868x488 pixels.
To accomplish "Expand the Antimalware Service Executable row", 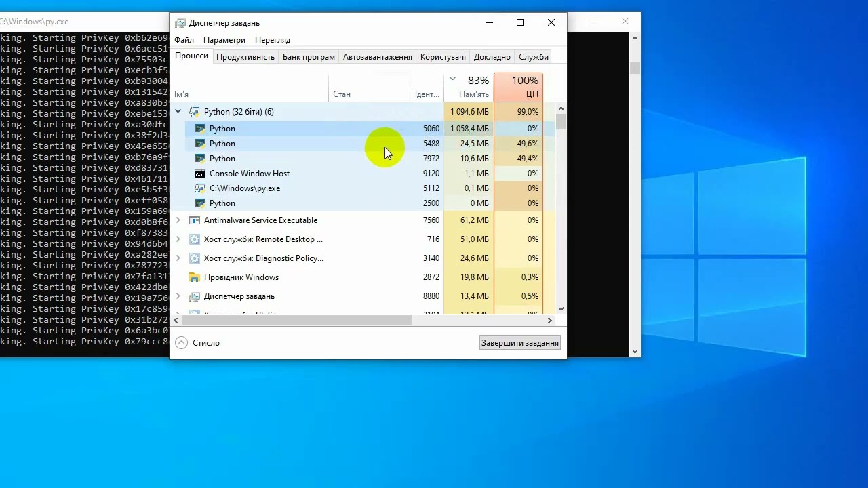I will (x=178, y=220).
